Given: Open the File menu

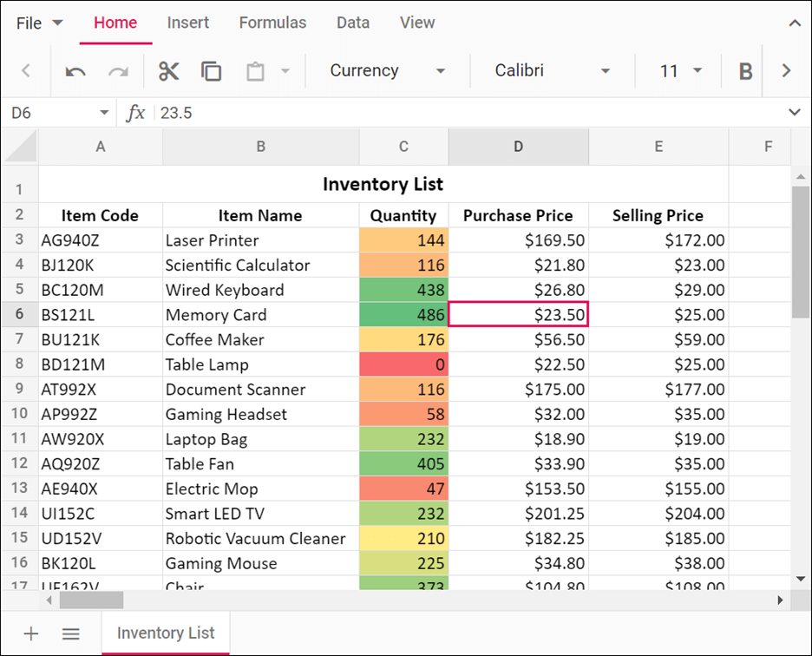Looking at the screenshot, I should 39,23.
